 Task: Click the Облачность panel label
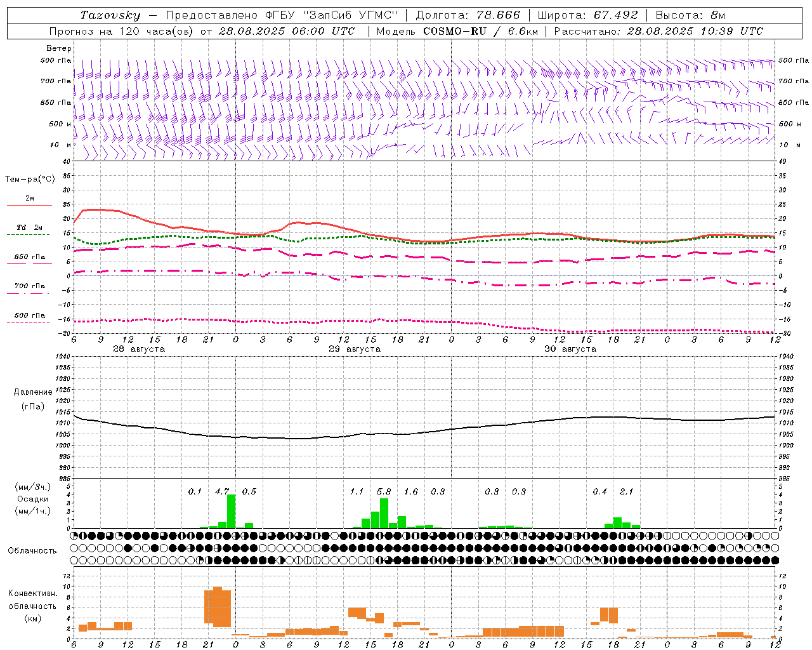click(32, 551)
